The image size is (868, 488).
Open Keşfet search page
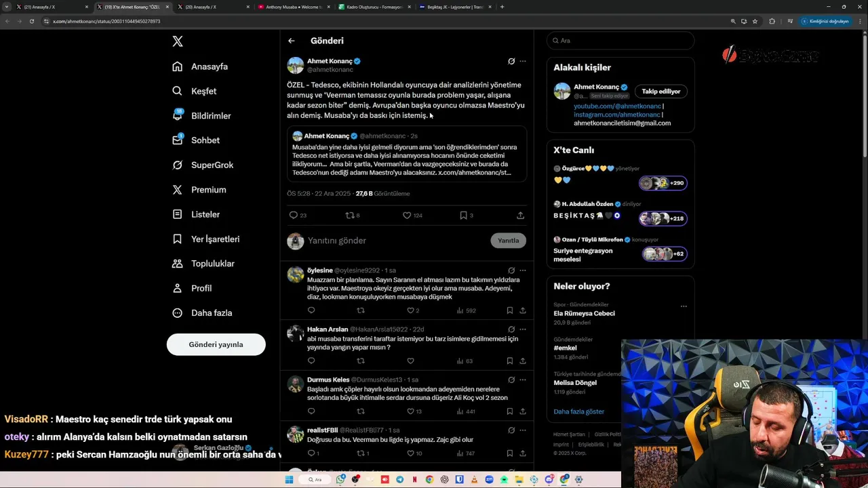pos(195,91)
